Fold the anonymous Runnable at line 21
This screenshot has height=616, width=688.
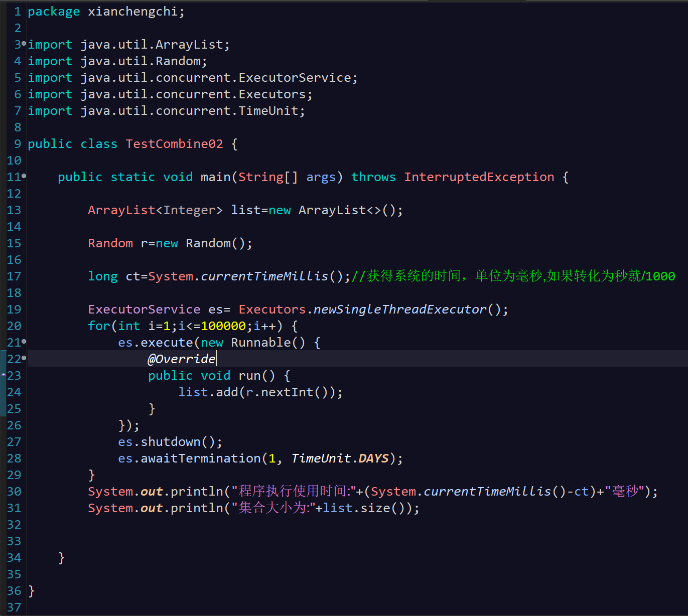coord(24,342)
